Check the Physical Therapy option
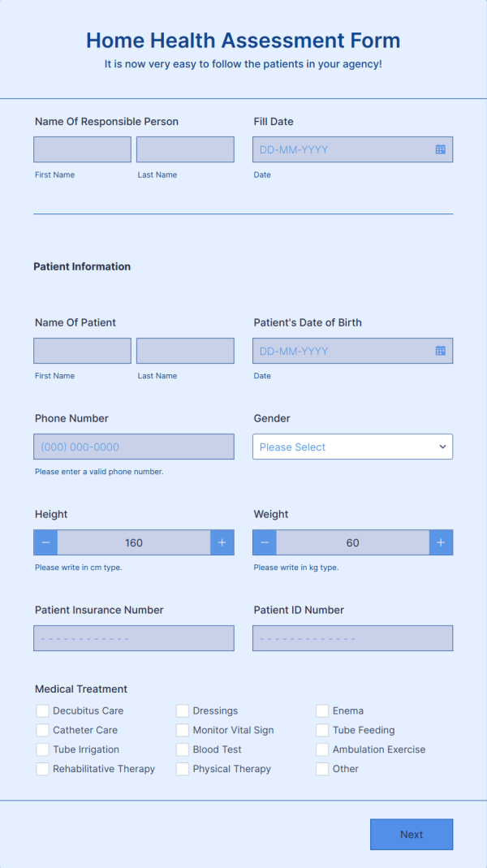The height and width of the screenshot is (868, 487). coord(183,769)
